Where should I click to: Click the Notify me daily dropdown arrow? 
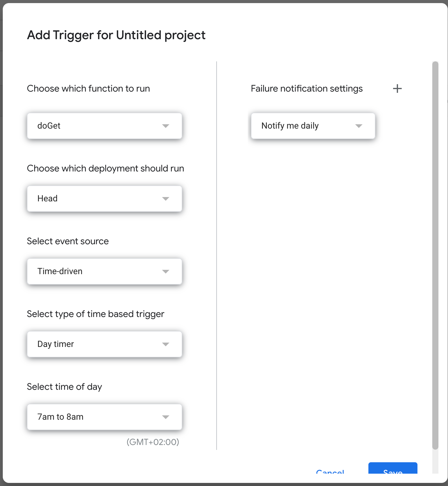359,126
